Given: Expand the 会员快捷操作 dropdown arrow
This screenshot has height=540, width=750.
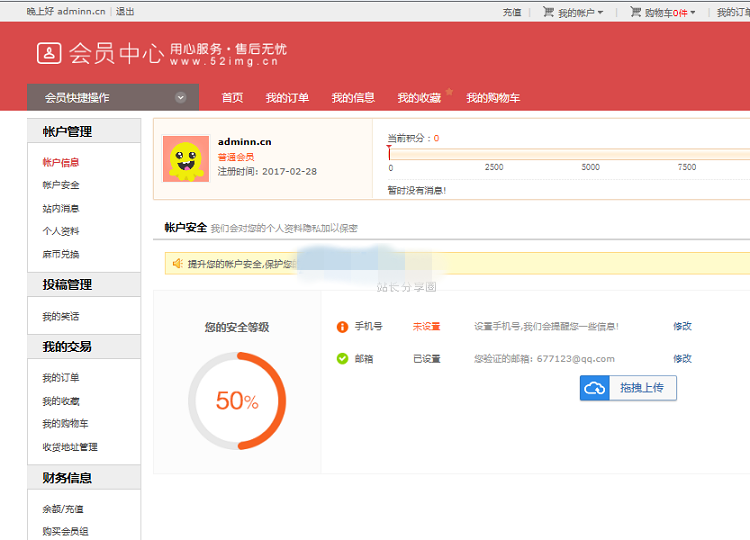Looking at the screenshot, I should (x=180, y=98).
